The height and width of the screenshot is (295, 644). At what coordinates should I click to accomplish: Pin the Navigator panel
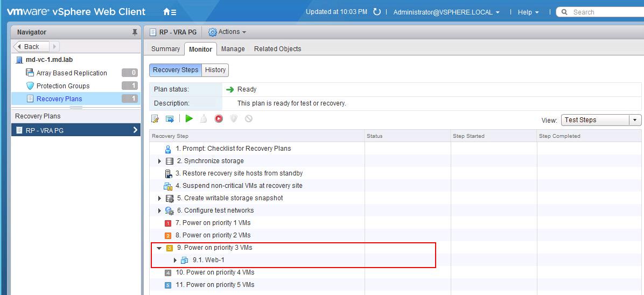click(x=135, y=32)
